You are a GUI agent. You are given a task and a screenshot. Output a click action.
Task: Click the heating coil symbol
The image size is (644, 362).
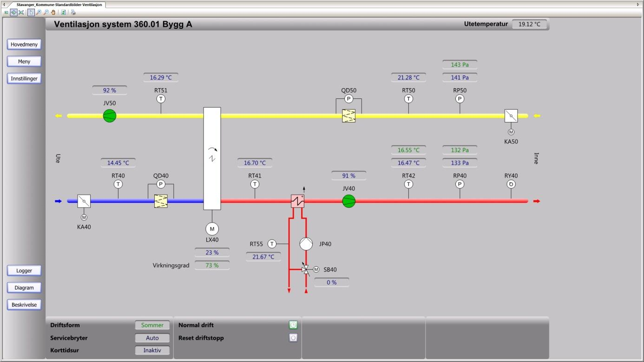point(297,201)
